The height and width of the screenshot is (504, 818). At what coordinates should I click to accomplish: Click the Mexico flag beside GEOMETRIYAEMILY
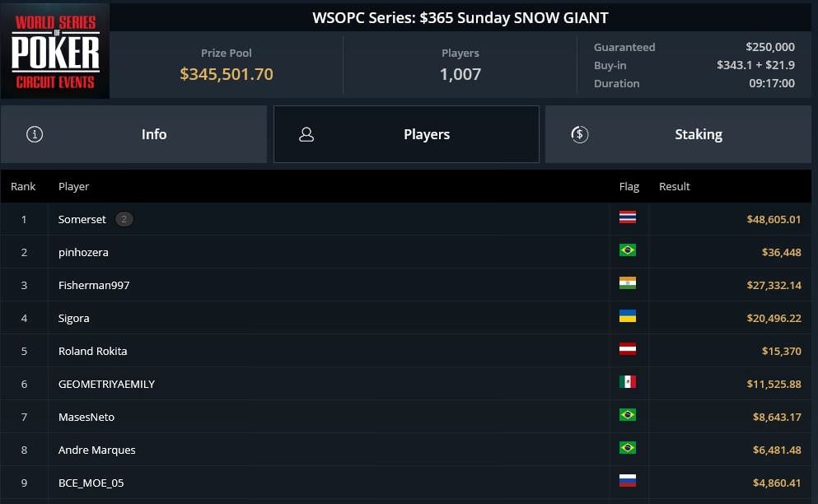628,382
